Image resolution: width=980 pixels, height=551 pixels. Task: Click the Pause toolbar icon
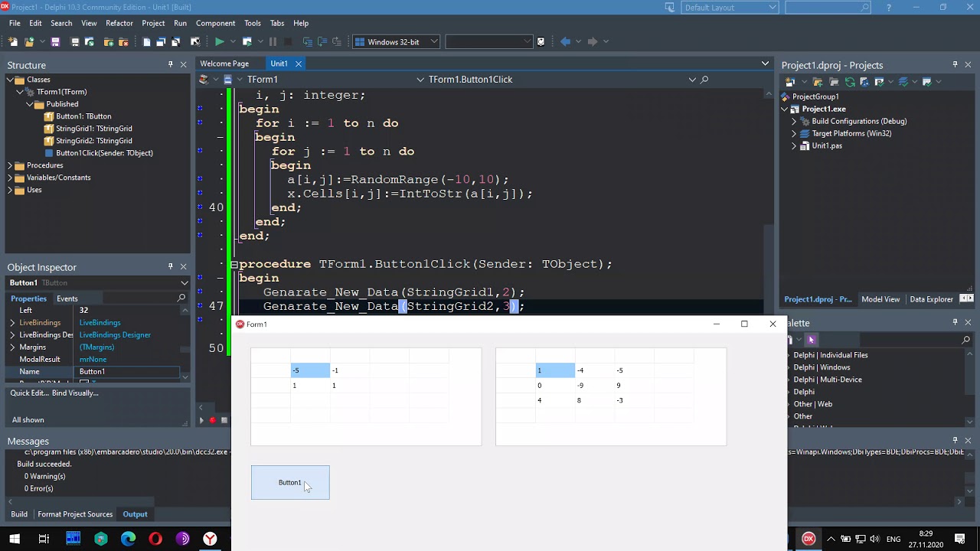point(273,42)
